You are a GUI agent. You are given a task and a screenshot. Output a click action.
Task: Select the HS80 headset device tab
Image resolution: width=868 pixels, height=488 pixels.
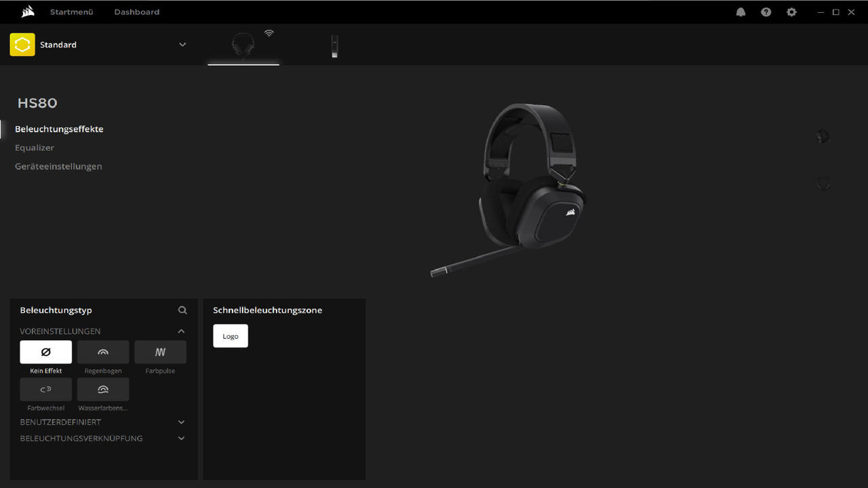(x=243, y=45)
